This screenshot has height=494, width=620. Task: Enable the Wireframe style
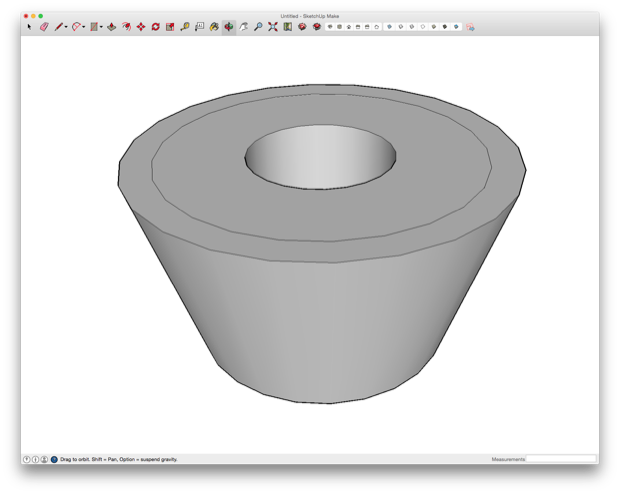(412, 27)
